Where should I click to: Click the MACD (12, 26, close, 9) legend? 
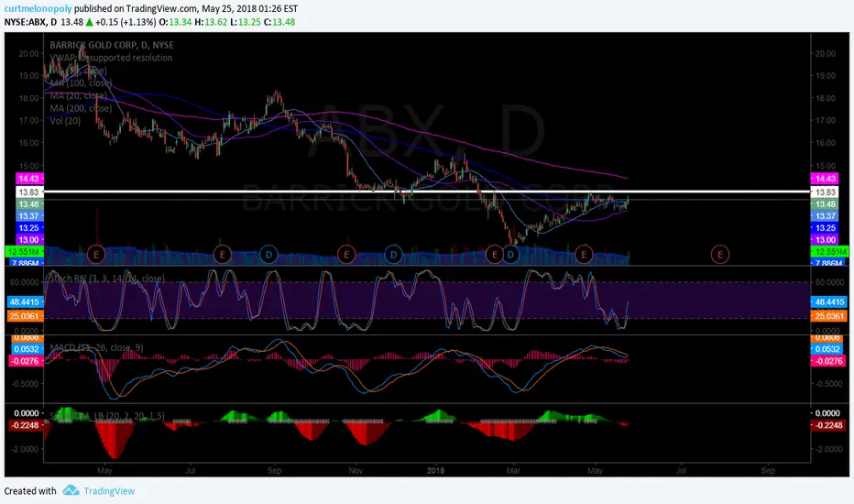[96, 347]
